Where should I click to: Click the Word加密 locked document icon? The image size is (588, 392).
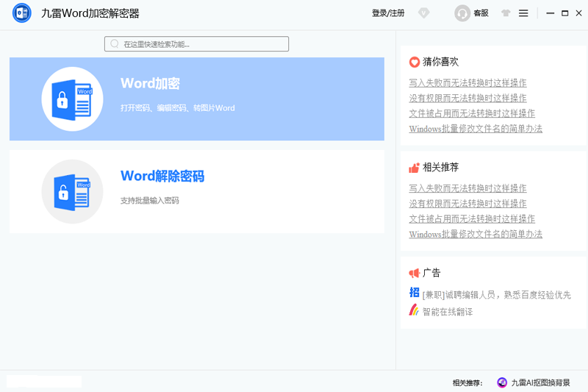pyautogui.click(x=72, y=99)
